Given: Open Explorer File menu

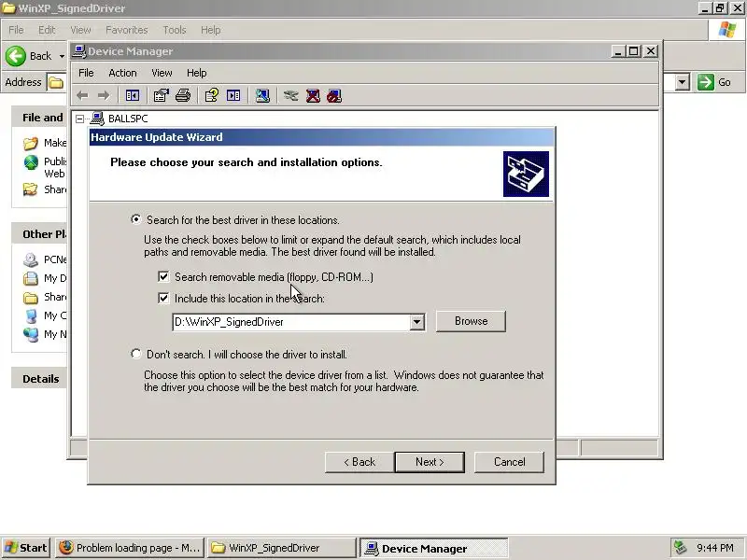Looking at the screenshot, I should click(x=16, y=30).
